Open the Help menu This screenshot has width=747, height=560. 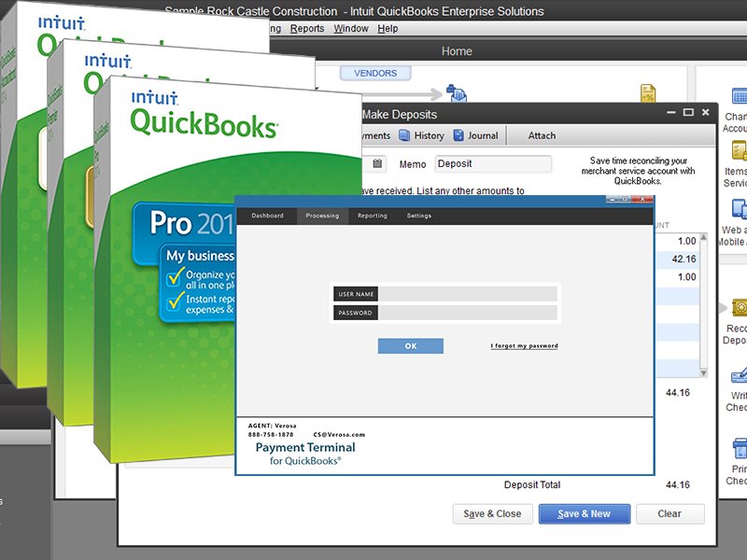[388, 29]
